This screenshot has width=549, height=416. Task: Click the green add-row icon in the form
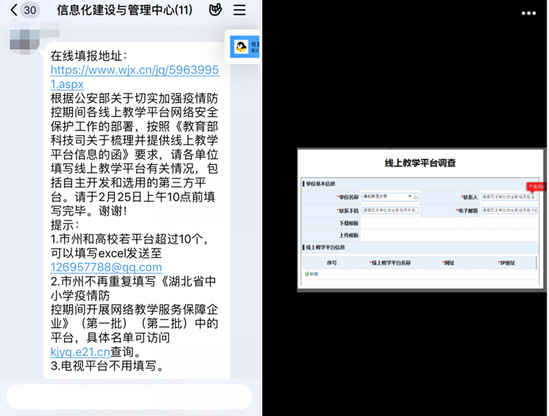[x=307, y=274]
